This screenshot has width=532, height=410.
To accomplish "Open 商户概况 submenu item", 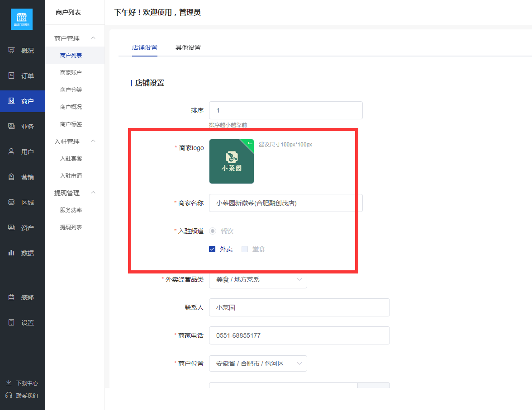I will coord(71,107).
